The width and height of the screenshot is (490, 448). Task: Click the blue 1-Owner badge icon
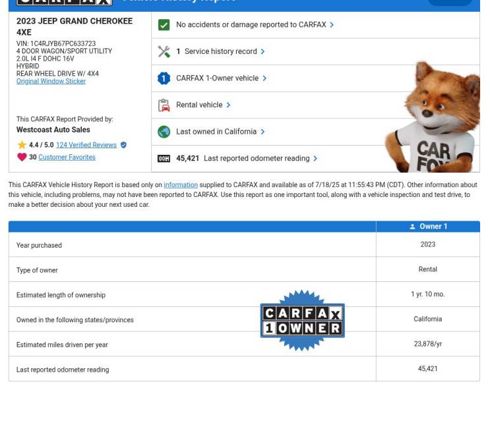(164, 78)
